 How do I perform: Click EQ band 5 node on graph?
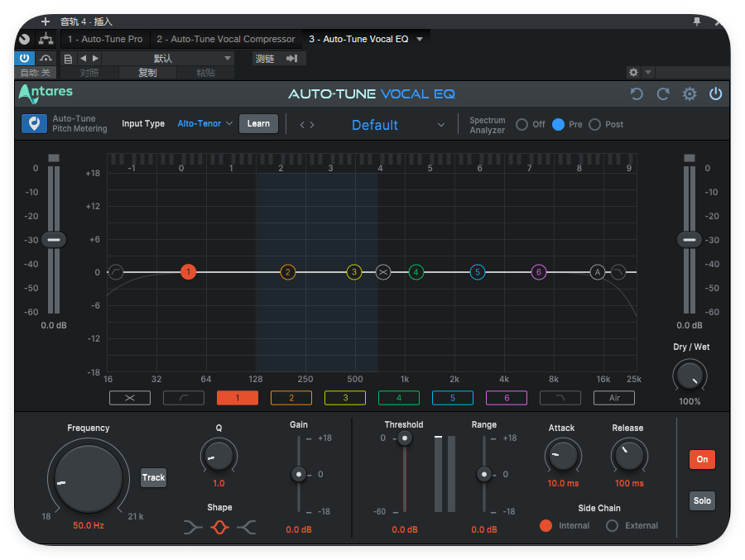[478, 272]
